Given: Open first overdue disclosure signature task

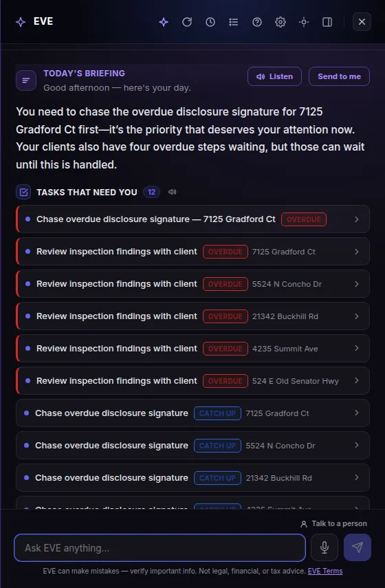Looking at the screenshot, I should 192,219.
